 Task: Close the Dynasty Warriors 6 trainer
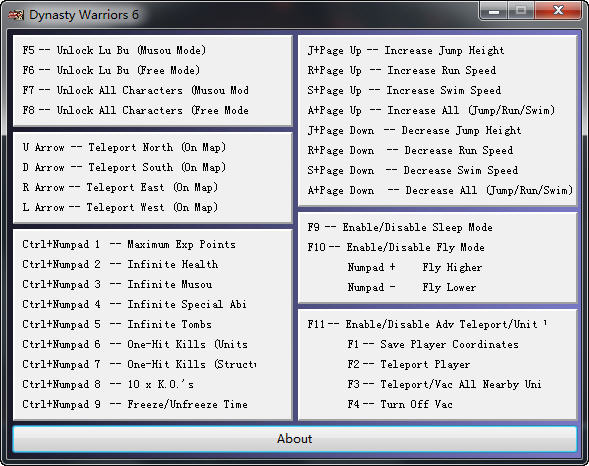558,11
